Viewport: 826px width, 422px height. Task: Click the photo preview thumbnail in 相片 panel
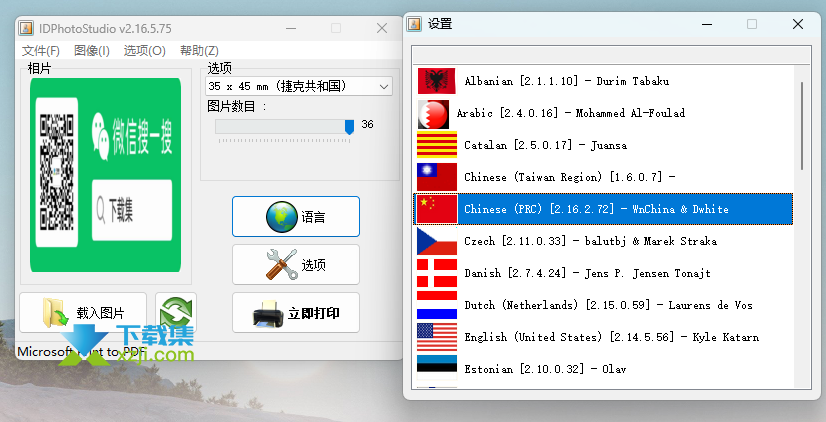(x=105, y=175)
